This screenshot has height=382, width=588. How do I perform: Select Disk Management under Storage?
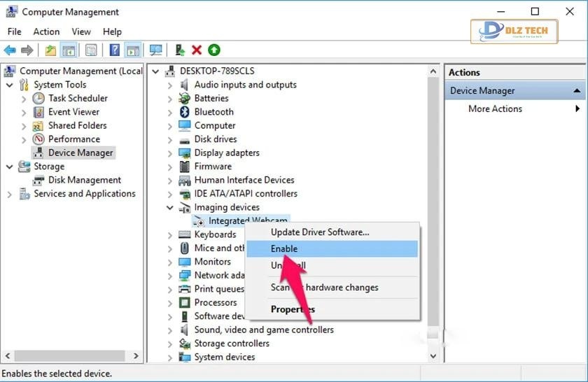point(84,181)
